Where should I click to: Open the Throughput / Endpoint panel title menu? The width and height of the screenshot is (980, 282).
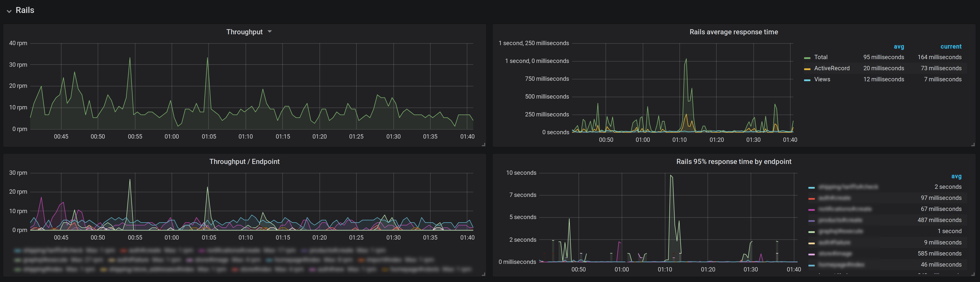point(244,162)
